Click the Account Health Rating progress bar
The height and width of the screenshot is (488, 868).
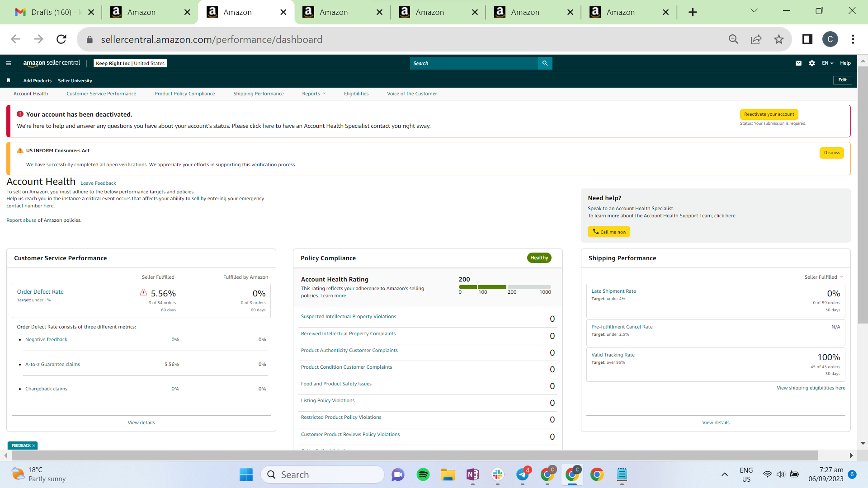coord(505,287)
